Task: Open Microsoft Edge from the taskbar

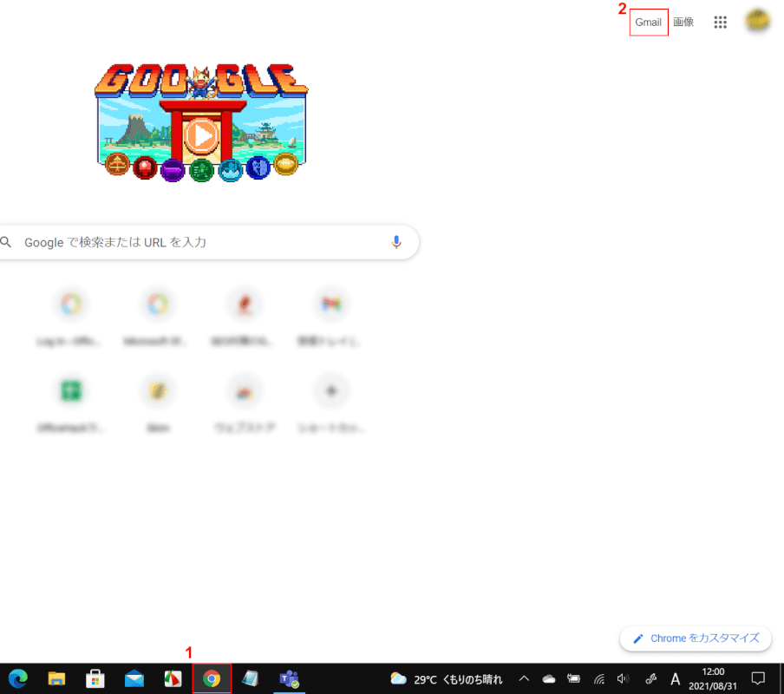Action: (x=18, y=678)
